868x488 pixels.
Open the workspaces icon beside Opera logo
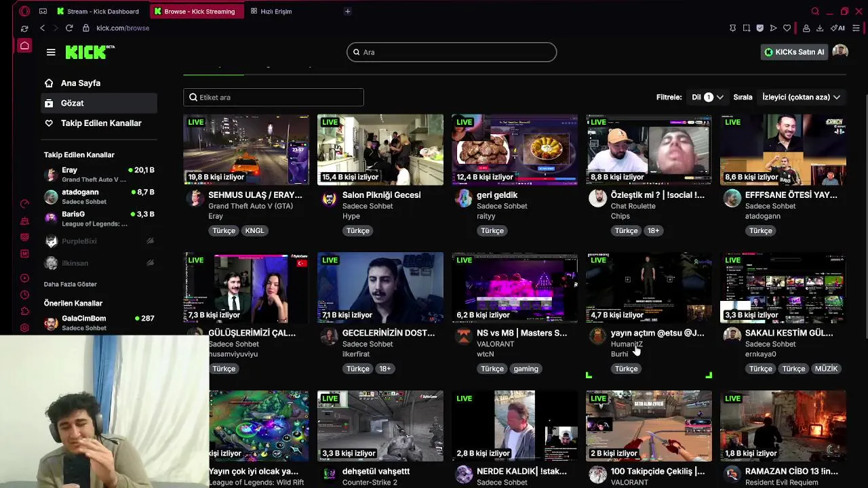coord(43,11)
